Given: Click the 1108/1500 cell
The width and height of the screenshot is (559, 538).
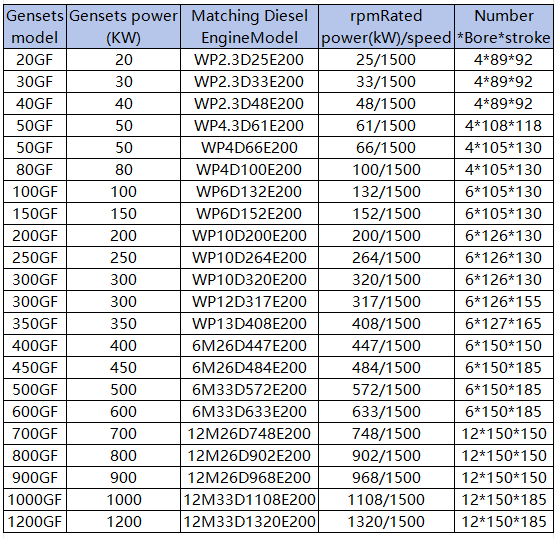Looking at the screenshot, I should pyautogui.click(x=386, y=499).
